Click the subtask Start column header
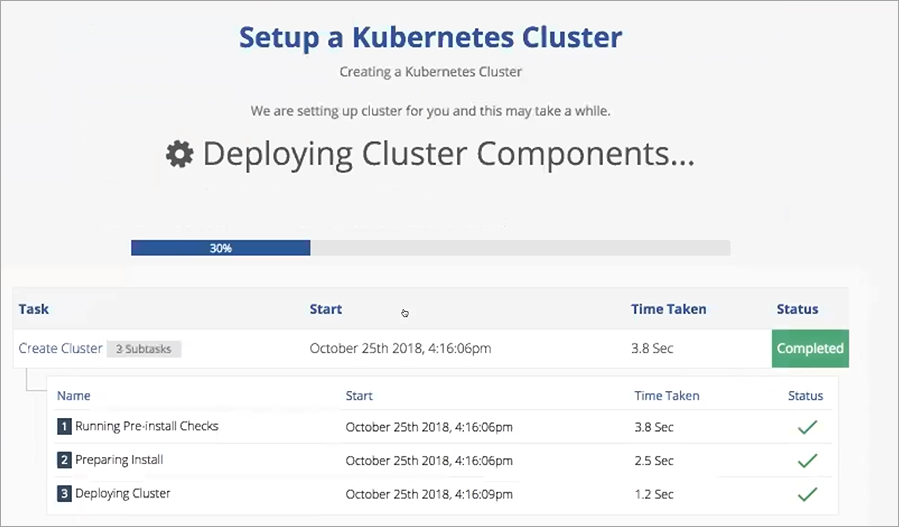899x527 pixels. [359, 396]
